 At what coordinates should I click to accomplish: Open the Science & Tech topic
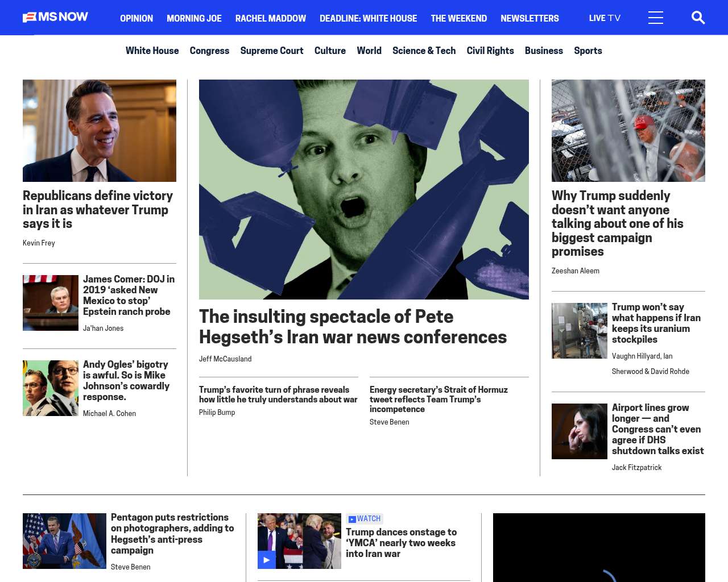[x=424, y=51]
